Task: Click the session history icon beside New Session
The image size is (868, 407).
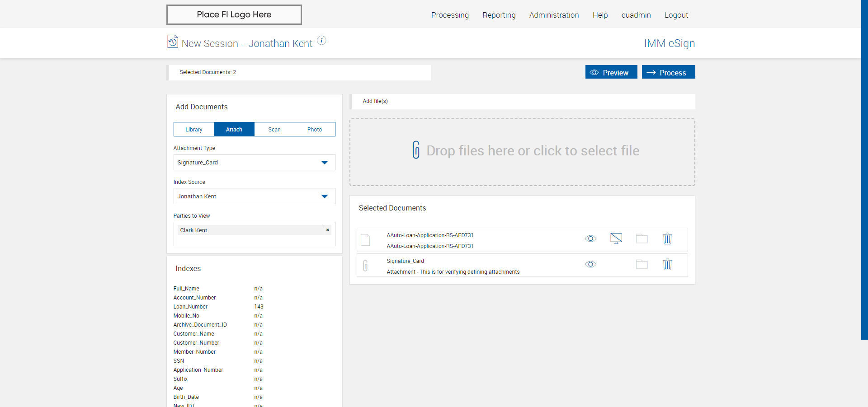Action: (172, 42)
